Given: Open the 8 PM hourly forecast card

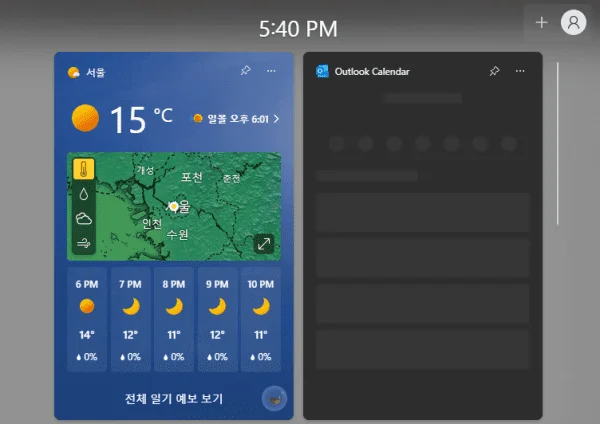Looking at the screenshot, I should [x=174, y=320].
